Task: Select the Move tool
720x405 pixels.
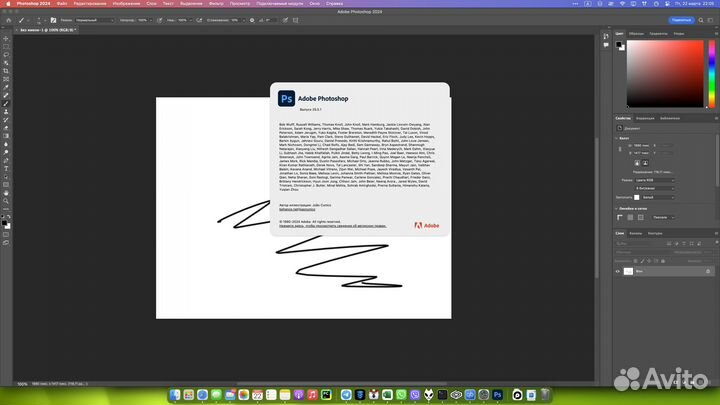Action: coord(6,39)
